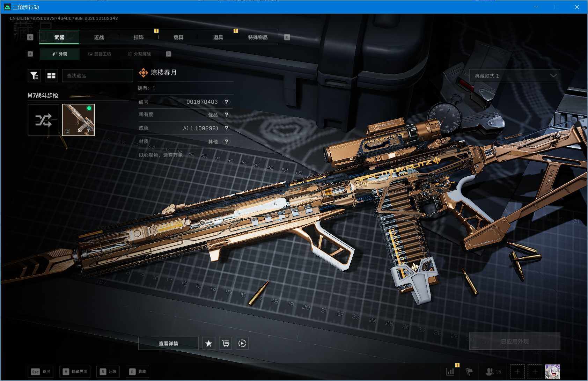
Task: Show help for 成色 wear value
Action: [226, 128]
